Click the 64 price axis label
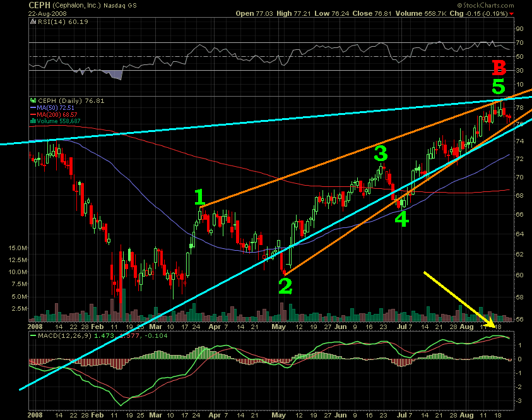The height and width of the screenshot is (420, 532). pyautogui.click(x=519, y=234)
